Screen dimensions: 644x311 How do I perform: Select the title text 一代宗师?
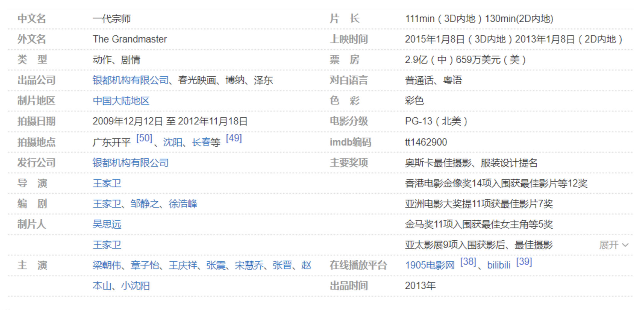point(112,19)
